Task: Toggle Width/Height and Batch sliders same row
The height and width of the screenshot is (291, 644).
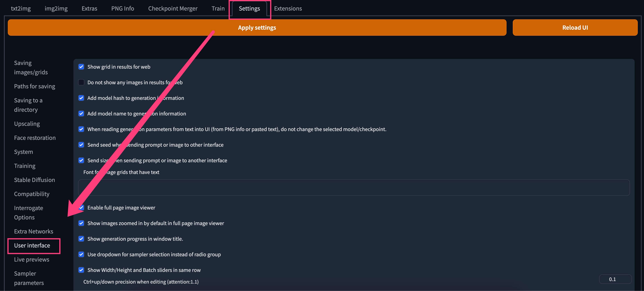Action: [81, 270]
